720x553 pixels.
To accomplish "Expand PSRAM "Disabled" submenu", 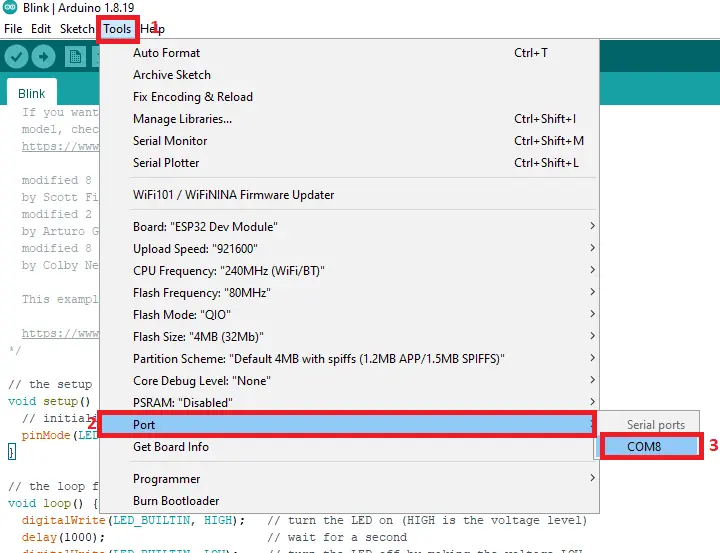I will coord(349,402).
